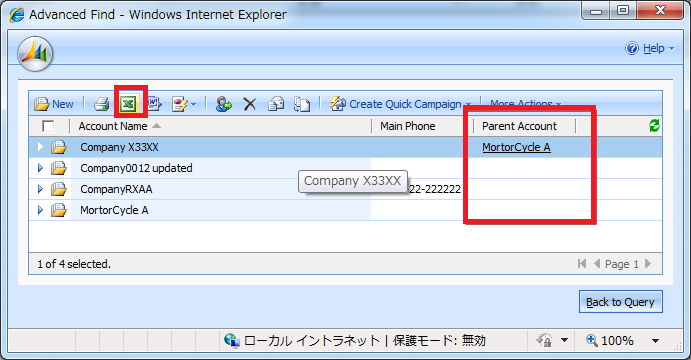
Task: Expand the CompanyRXAA row arrow
Action: (x=40, y=189)
